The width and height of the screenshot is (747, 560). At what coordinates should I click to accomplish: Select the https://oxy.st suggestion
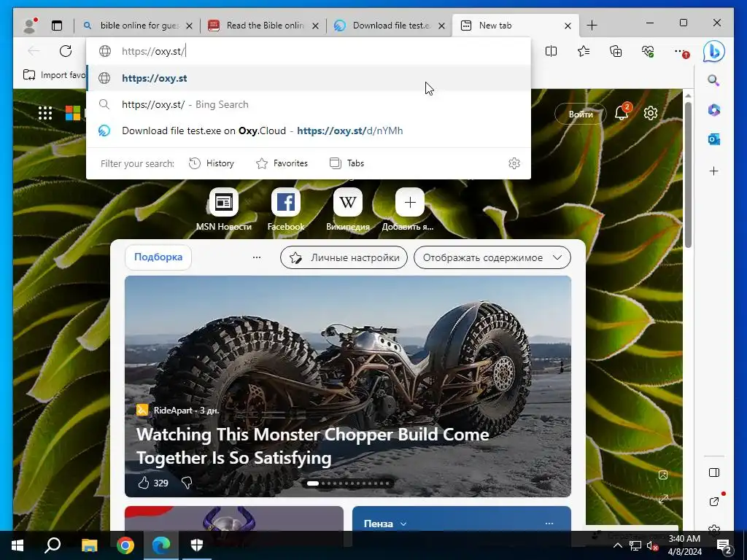click(x=309, y=78)
